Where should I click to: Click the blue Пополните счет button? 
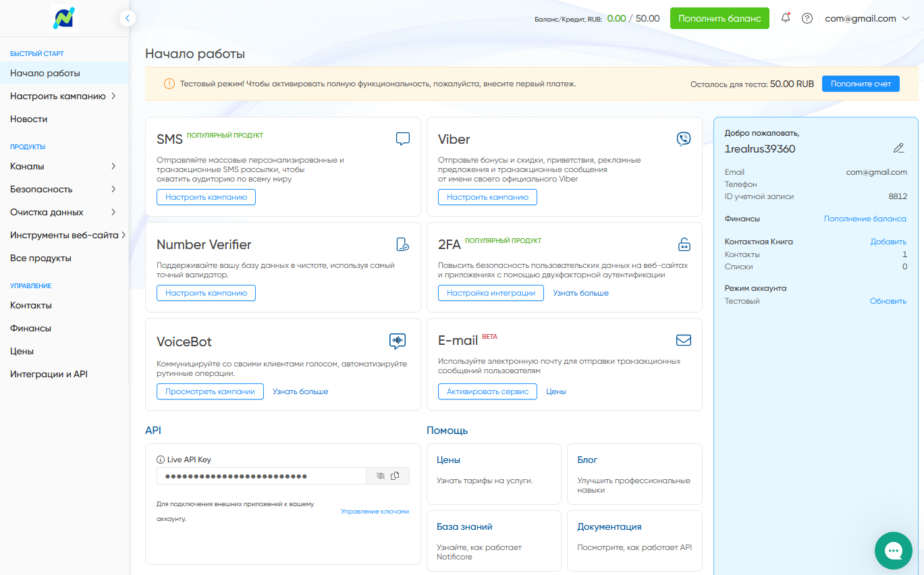pyautogui.click(x=861, y=84)
